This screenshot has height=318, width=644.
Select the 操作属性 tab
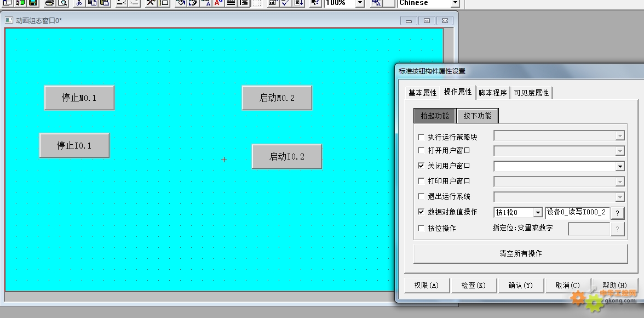(458, 92)
